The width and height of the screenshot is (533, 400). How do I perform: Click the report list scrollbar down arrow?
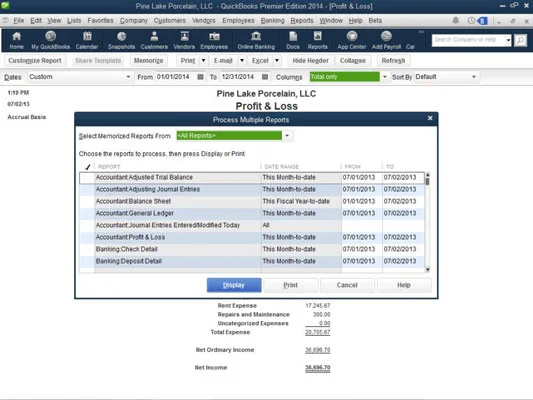click(428, 269)
